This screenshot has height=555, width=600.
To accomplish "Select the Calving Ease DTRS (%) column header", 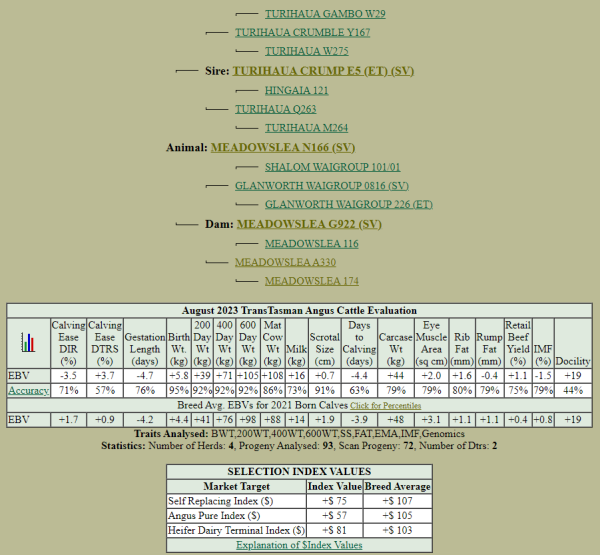I will [105, 343].
